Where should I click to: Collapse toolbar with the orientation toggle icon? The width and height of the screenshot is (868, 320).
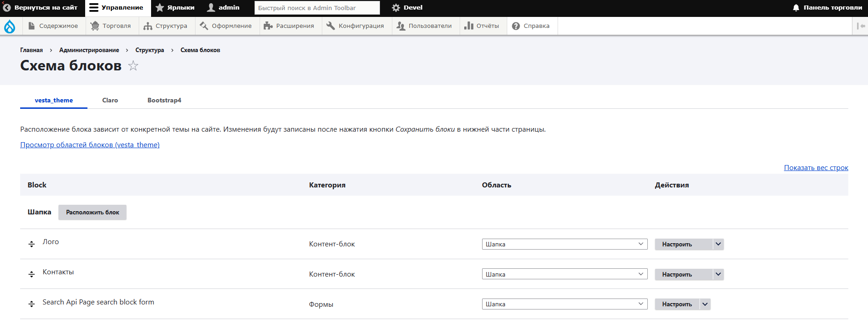tap(861, 26)
